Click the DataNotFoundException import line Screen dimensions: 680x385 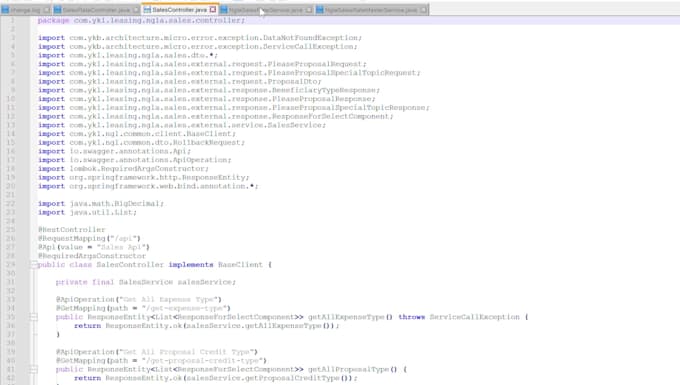[x=199, y=38]
